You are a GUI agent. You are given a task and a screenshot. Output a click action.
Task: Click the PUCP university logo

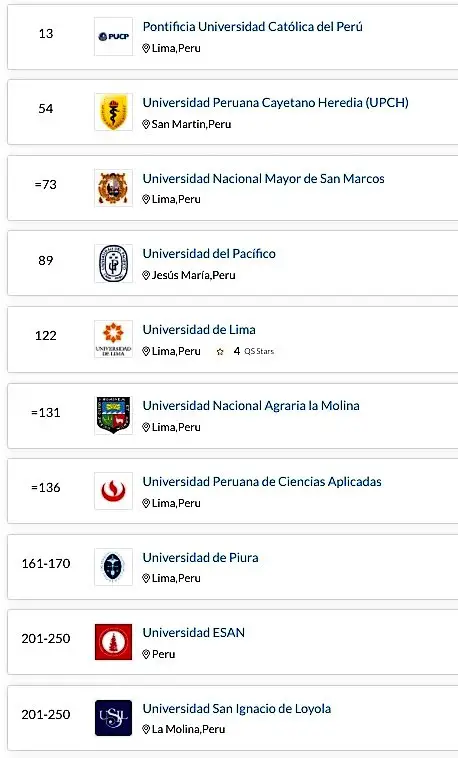click(113, 36)
